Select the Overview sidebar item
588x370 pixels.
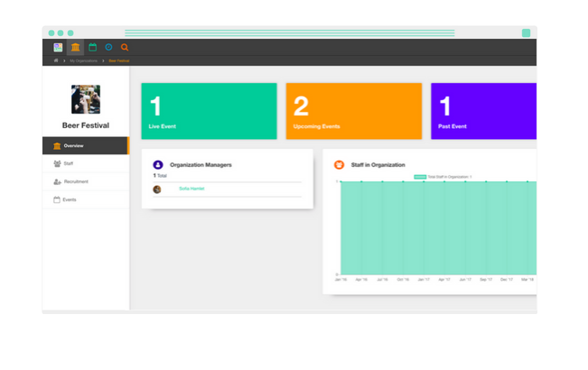[85, 145]
